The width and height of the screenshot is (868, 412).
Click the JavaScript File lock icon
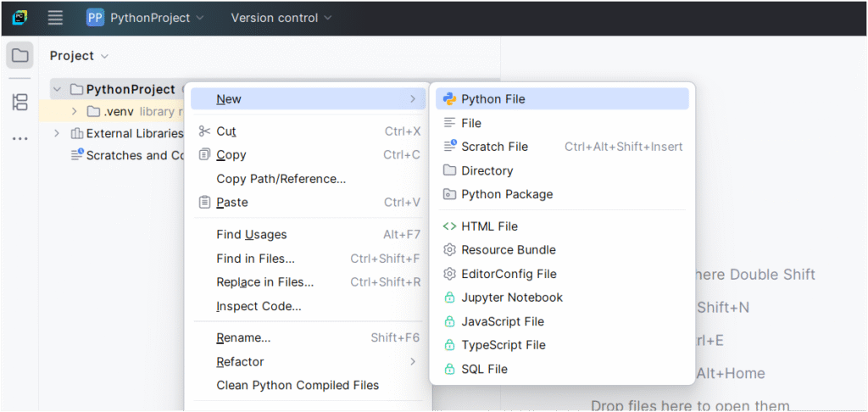tap(449, 322)
